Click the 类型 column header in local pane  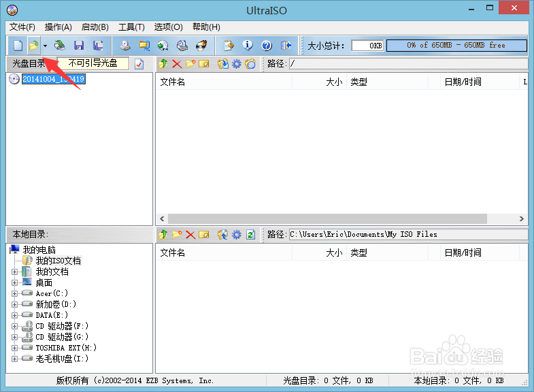(387, 252)
